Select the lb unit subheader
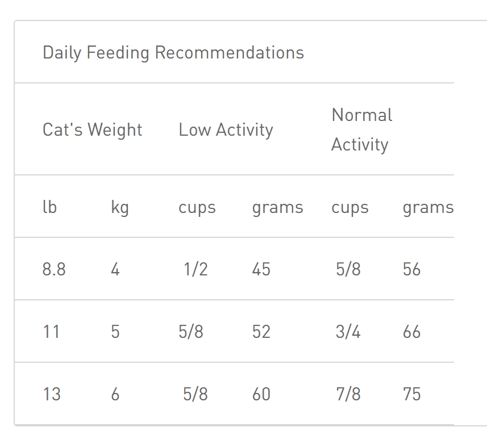 pyautogui.click(x=49, y=207)
